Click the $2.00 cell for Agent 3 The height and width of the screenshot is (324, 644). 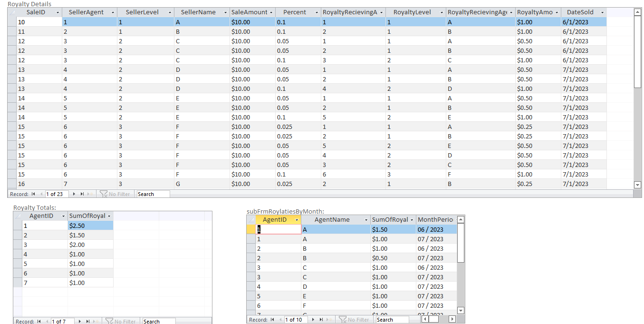[x=90, y=245]
